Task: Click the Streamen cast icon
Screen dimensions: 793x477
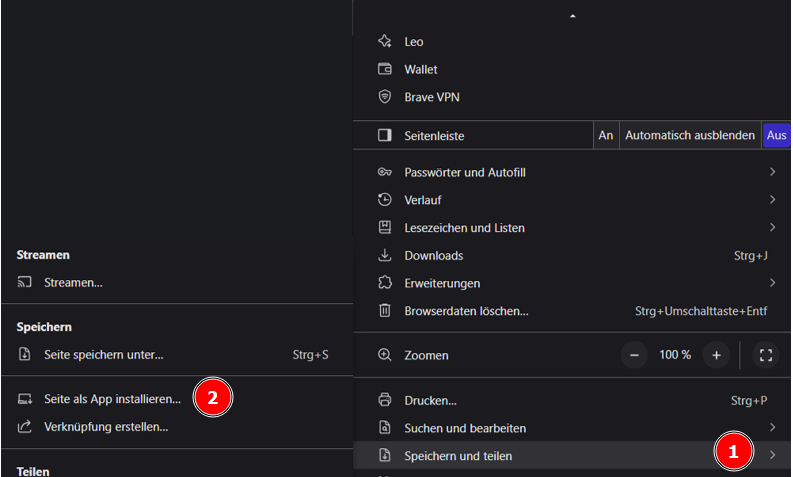Action: pyautogui.click(x=26, y=283)
